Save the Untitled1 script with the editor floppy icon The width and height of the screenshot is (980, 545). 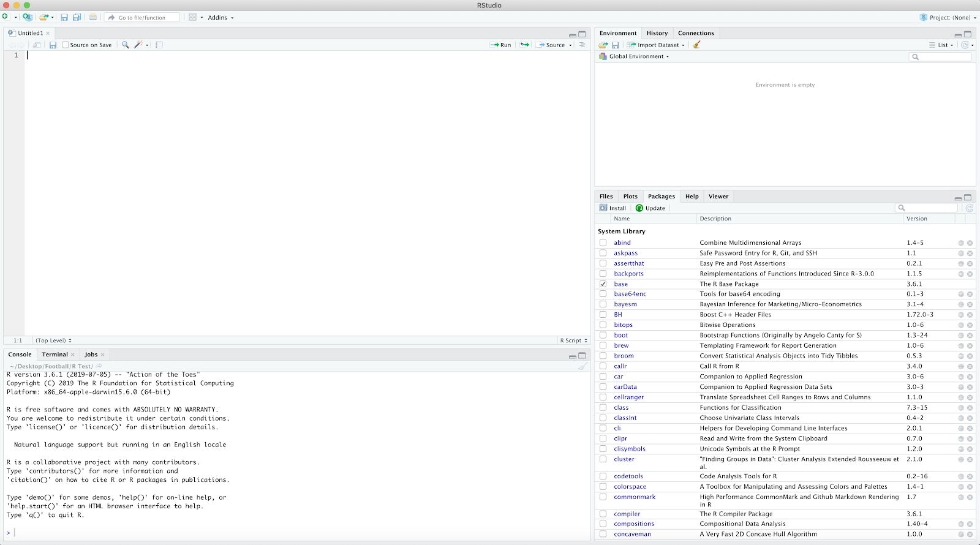[53, 45]
